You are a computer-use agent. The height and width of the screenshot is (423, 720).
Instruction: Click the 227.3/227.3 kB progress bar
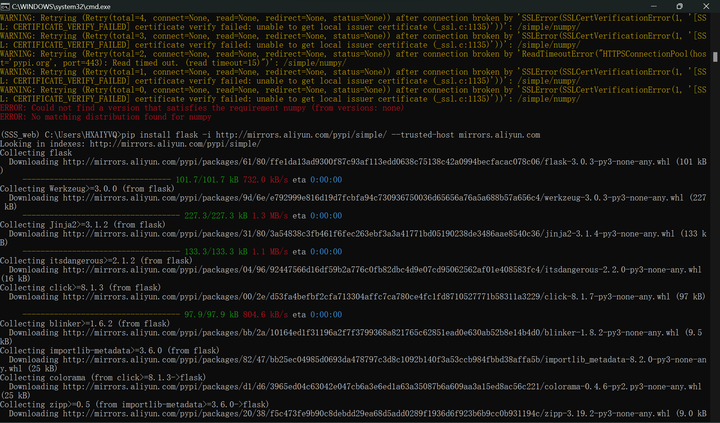tap(101, 215)
